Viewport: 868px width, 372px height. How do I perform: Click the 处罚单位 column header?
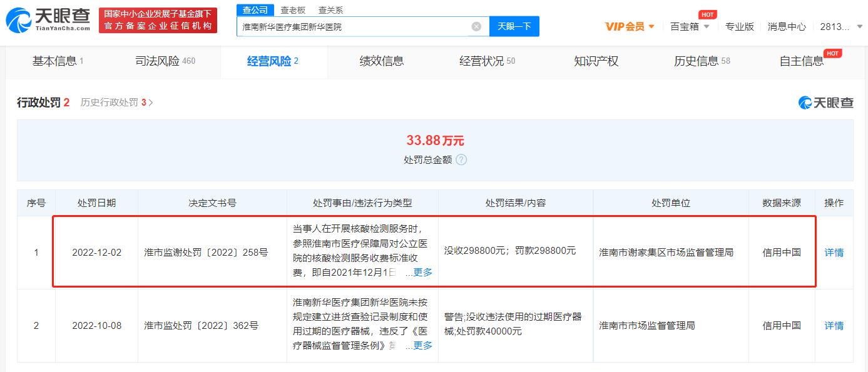pos(671,203)
